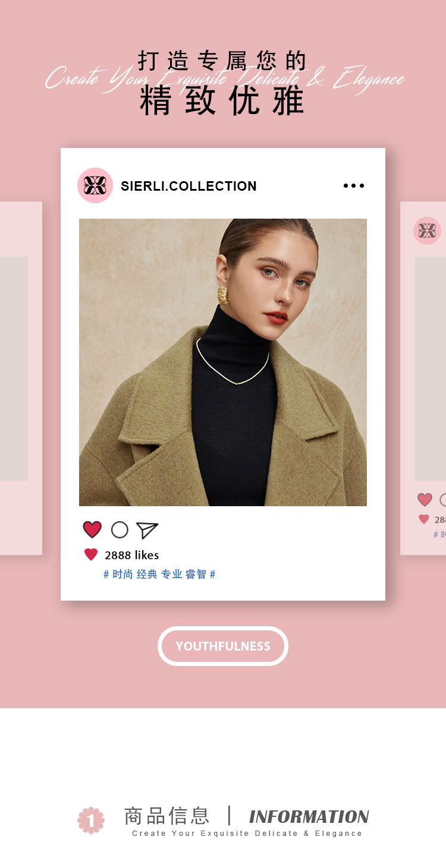Click the 2888 likes count
Image resolution: width=446 pixels, height=868 pixels.
(x=132, y=555)
